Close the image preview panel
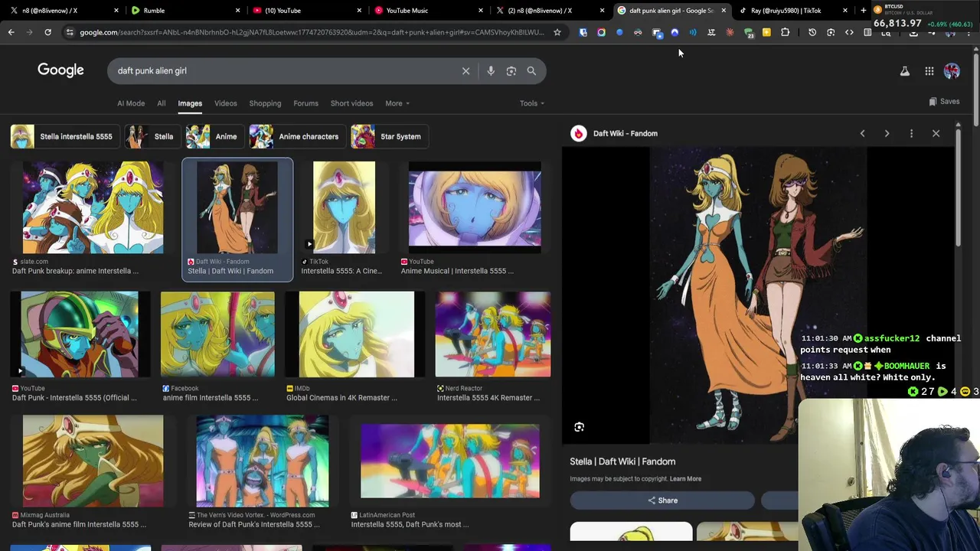Image resolution: width=980 pixels, height=551 pixels. coord(936,133)
